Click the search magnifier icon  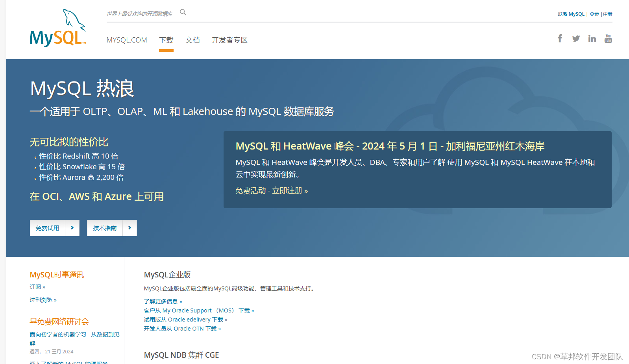point(183,12)
